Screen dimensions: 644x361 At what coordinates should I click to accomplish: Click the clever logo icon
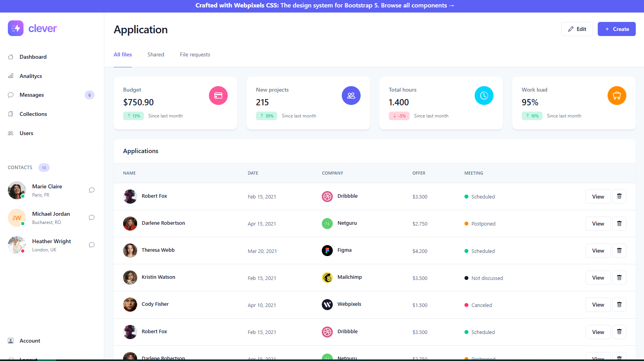coord(16,28)
